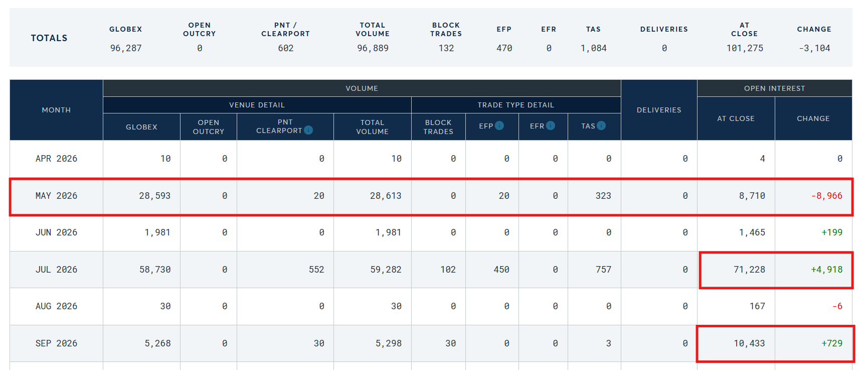Select the Total Volume column header

click(372, 127)
